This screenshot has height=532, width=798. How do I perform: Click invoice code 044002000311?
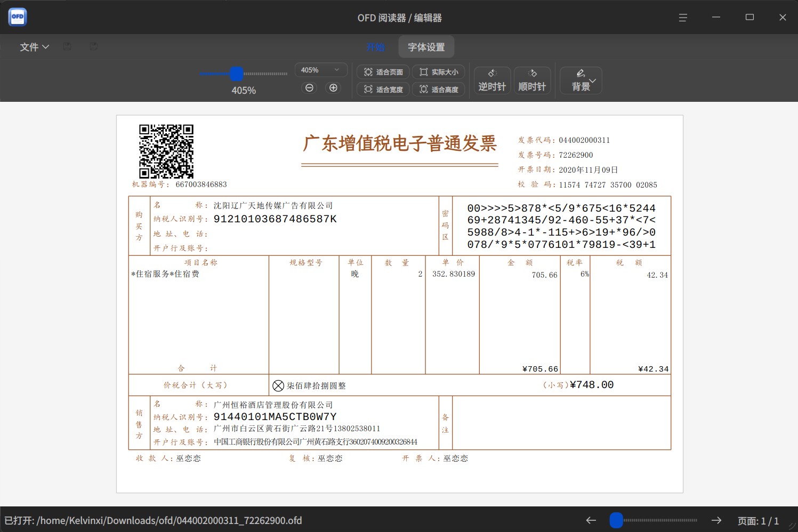tap(584, 140)
